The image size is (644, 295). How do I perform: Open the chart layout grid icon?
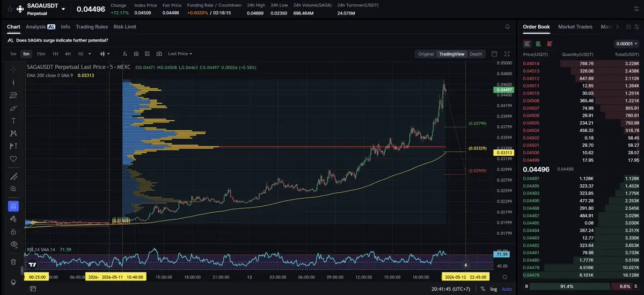[148, 54]
